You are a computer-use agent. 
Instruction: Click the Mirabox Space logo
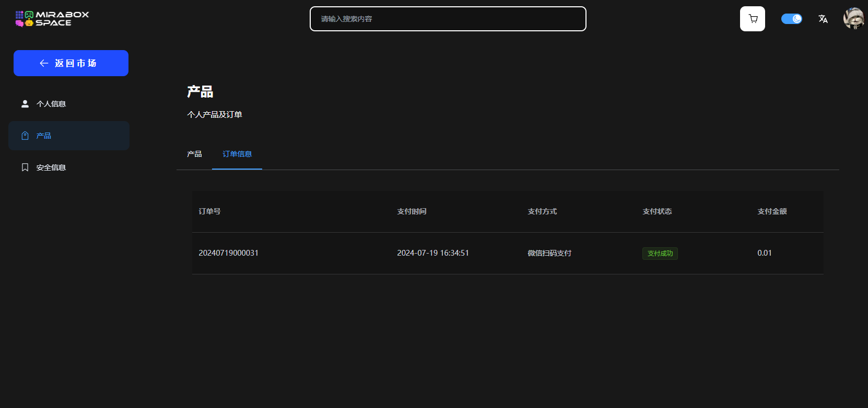(x=52, y=19)
